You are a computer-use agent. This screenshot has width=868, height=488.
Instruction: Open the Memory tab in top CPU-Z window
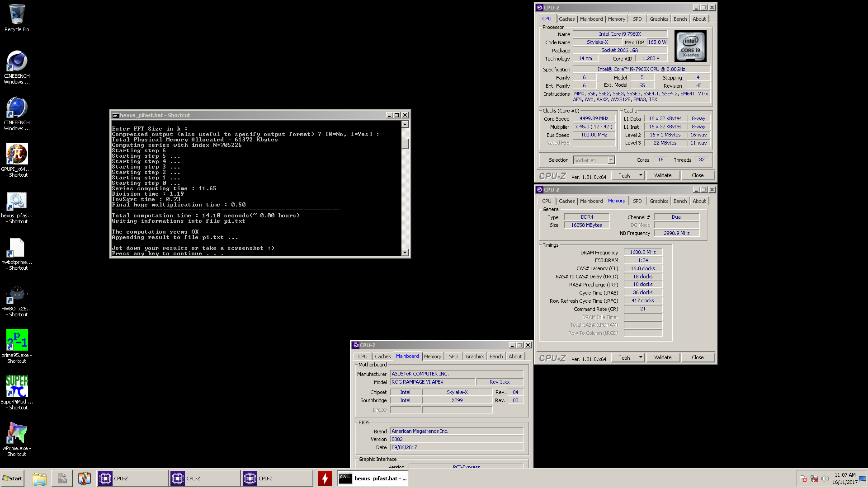point(617,19)
